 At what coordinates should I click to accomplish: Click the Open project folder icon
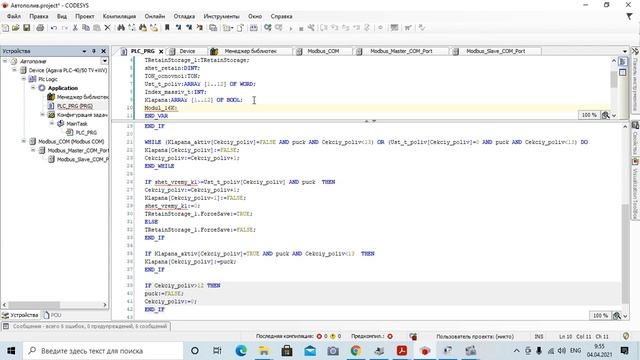tap(16, 28)
